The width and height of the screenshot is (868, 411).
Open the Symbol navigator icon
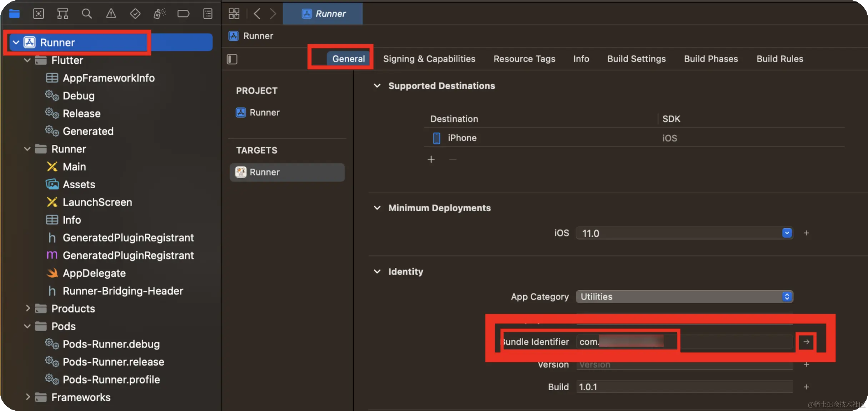pos(63,14)
